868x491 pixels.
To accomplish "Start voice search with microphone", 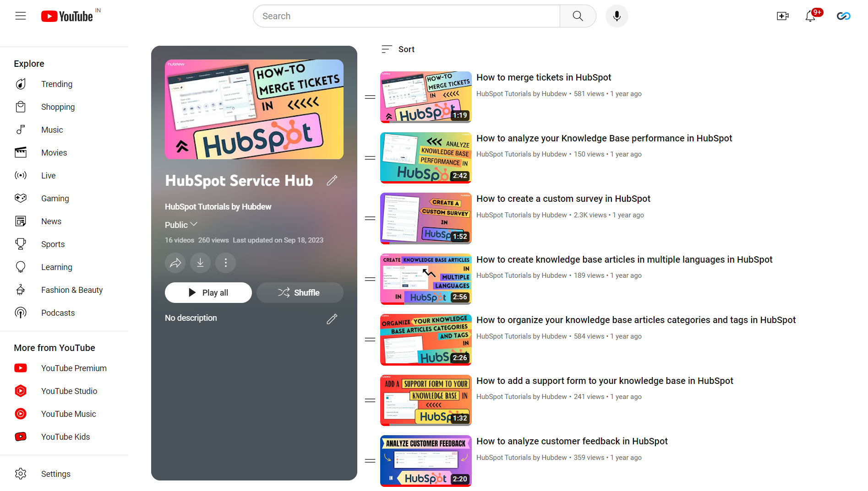I will click(x=617, y=16).
